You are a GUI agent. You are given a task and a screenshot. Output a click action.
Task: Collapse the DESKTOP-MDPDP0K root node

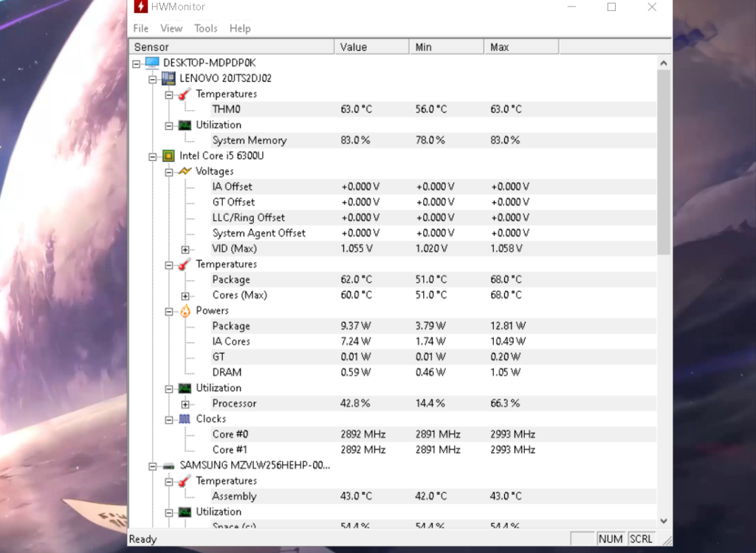pyautogui.click(x=137, y=63)
